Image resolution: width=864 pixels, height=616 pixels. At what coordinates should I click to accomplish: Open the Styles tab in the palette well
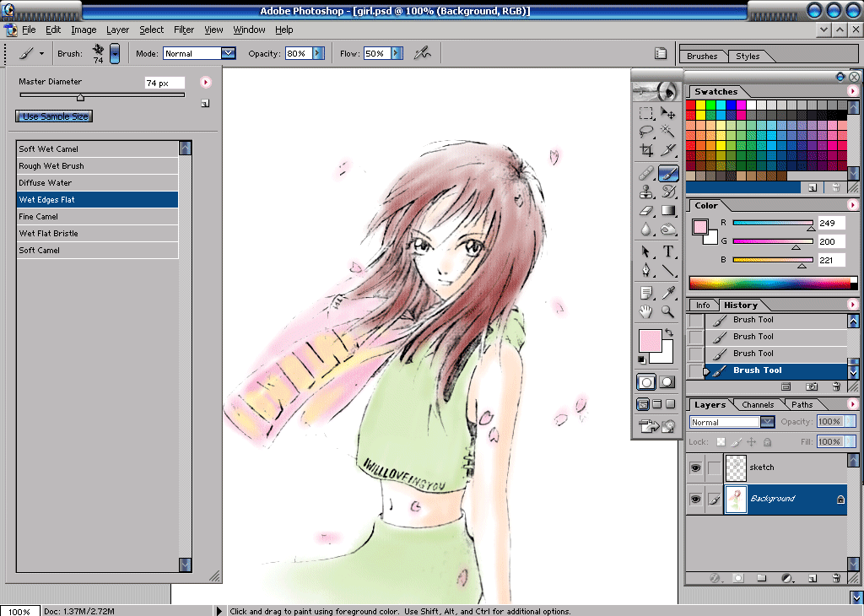pyautogui.click(x=748, y=57)
